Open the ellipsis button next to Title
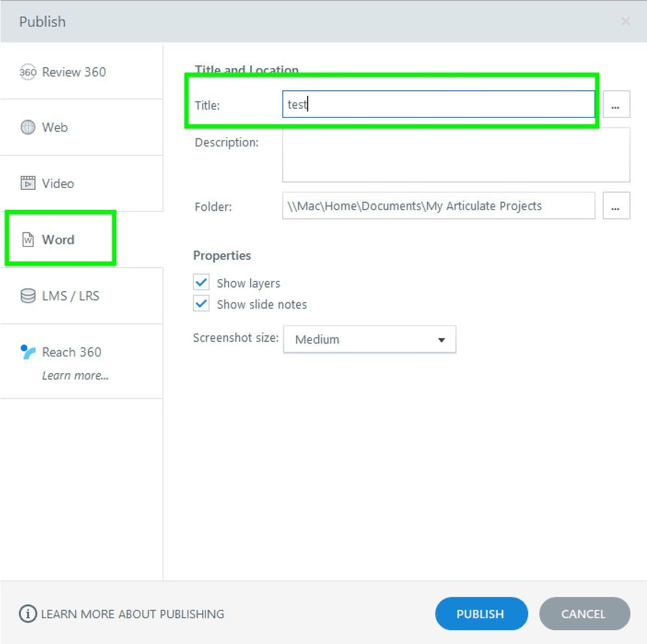Screen dimensions: 647x644 coord(616,104)
